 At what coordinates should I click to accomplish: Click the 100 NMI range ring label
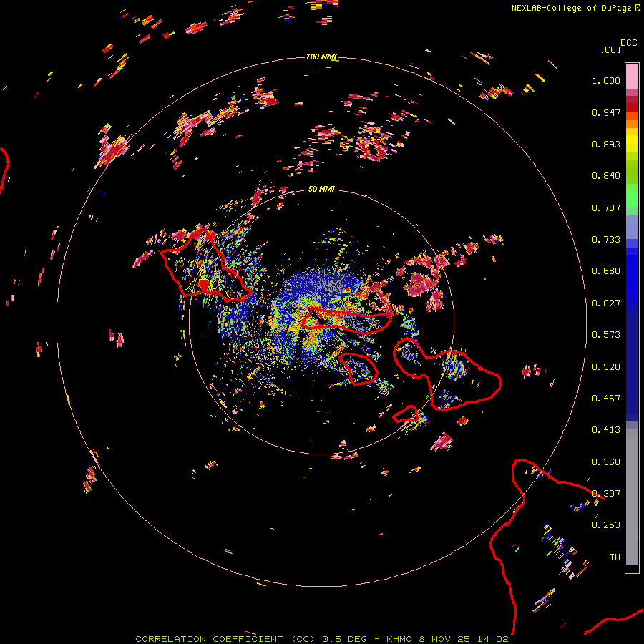click(321, 57)
